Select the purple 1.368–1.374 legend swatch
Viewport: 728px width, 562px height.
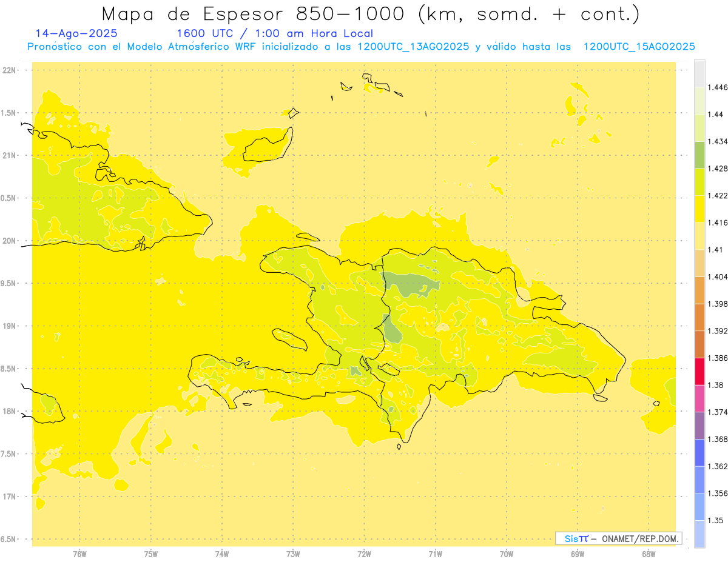[x=699, y=426]
